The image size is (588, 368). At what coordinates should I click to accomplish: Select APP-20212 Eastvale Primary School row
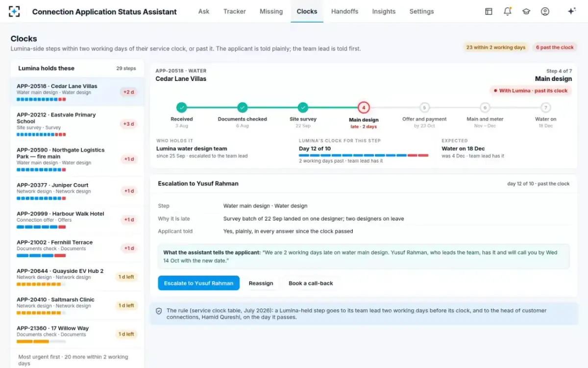coord(77,124)
